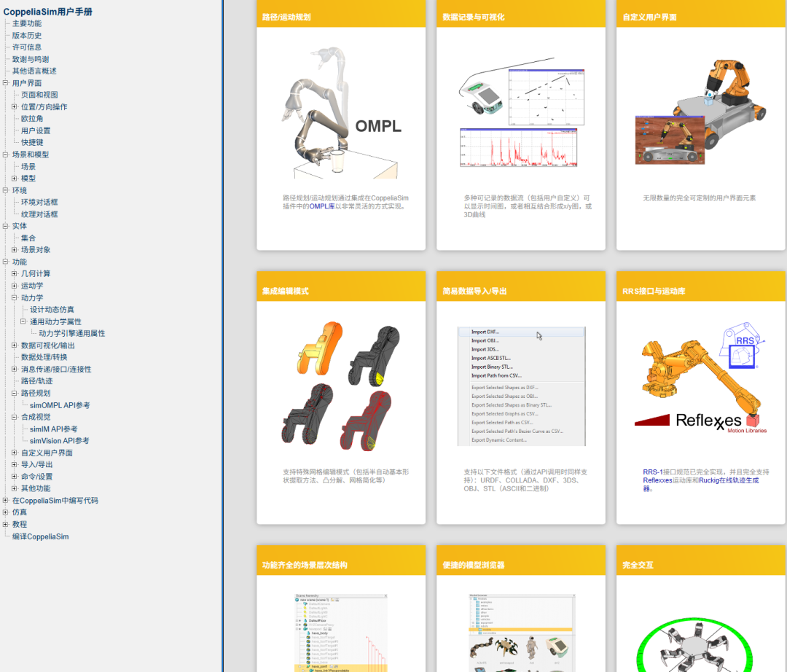Click the scene hierarchy screenshot image
This screenshot has width=787, height=672.
tap(341, 633)
